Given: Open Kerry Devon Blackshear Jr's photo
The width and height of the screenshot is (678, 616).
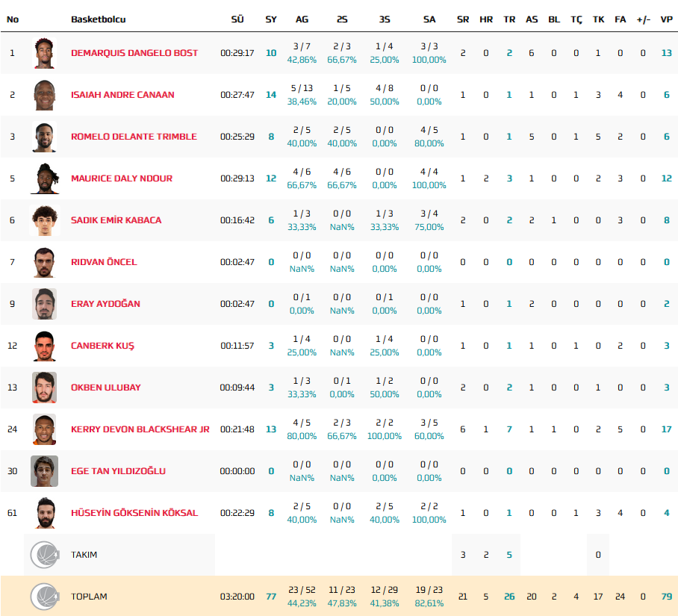Looking at the screenshot, I should (44, 429).
